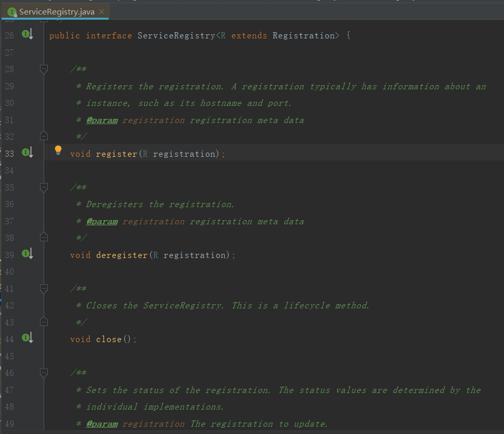The image size is (504, 434).
Task: Click line number 44 in the gutter
Action: 9,339
